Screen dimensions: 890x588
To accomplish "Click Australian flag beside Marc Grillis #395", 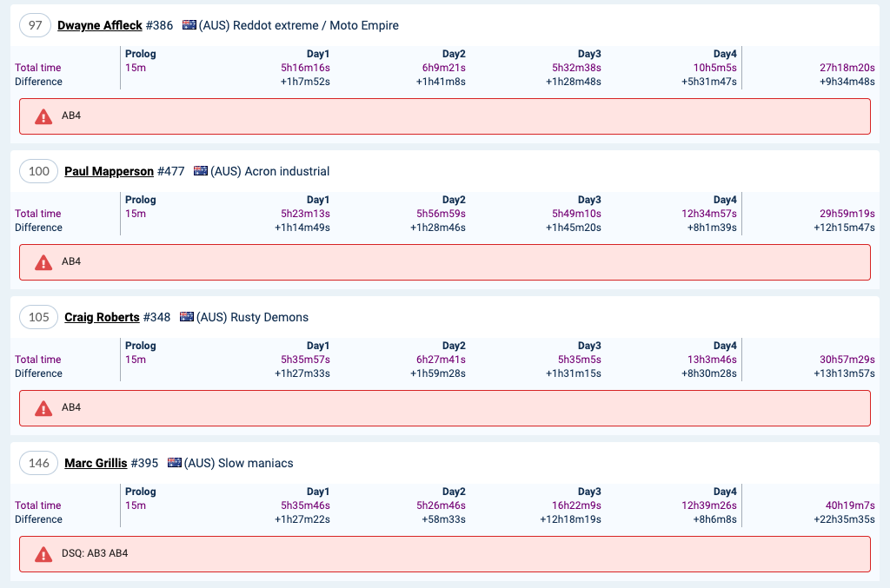I will 175,464.
